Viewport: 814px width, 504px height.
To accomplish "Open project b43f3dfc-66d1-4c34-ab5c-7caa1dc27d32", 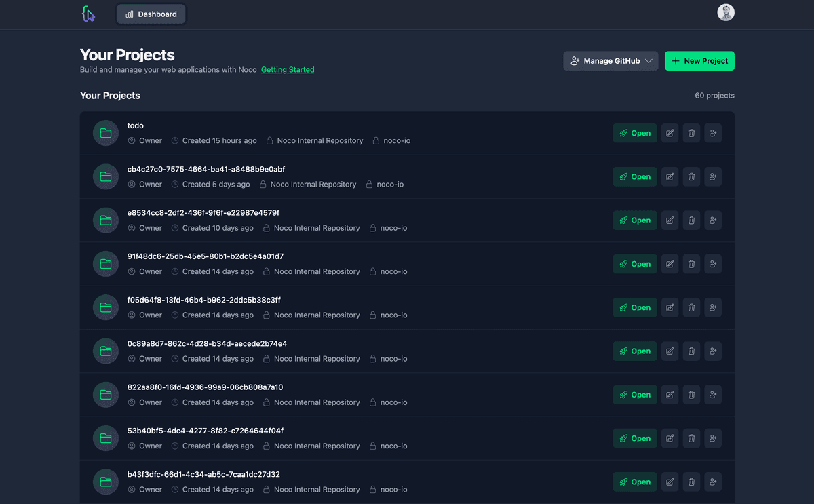I will [x=635, y=482].
